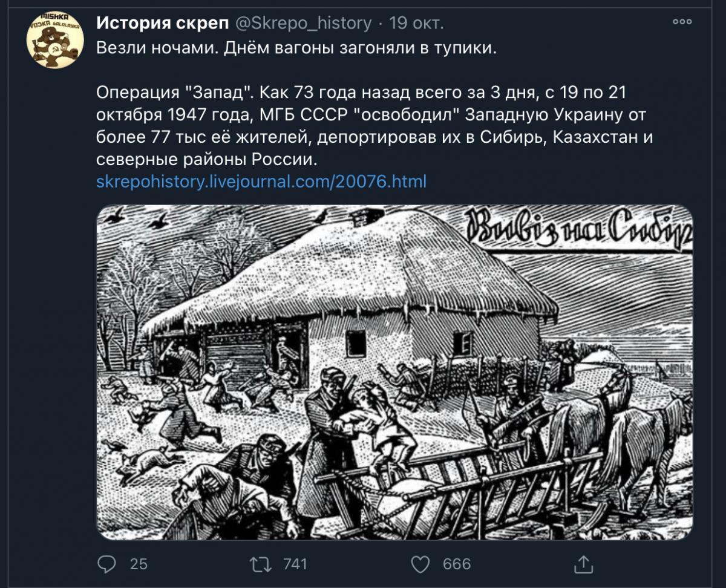The height and width of the screenshot is (588, 726).
Task: Click the 666 likes count
Action: (x=457, y=564)
